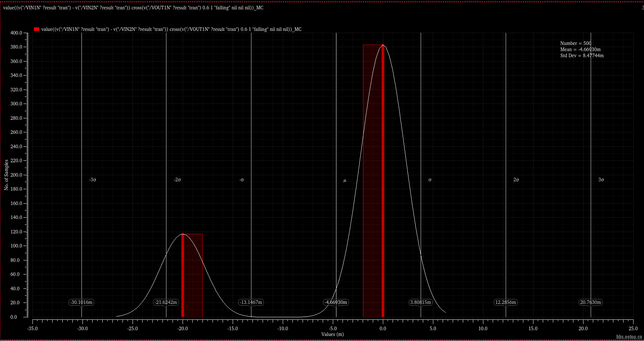Click the -3σ line label
This screenshot has height=341, width=644.
93,179
